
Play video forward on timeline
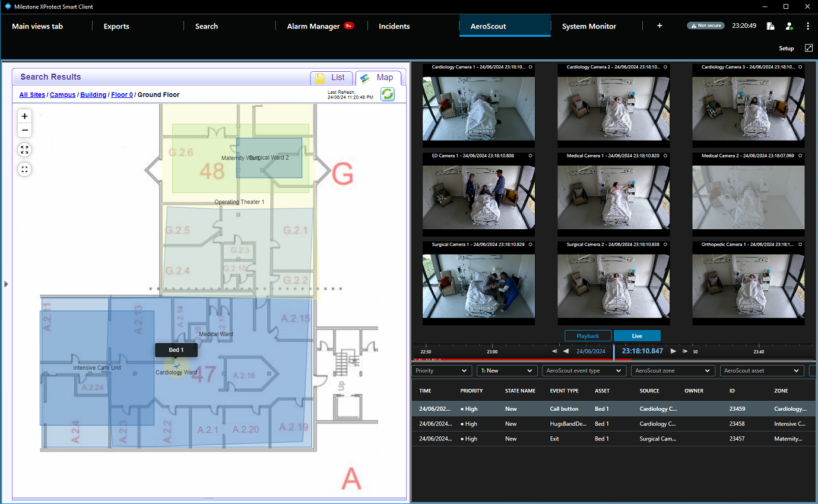[x=673, y=351]
